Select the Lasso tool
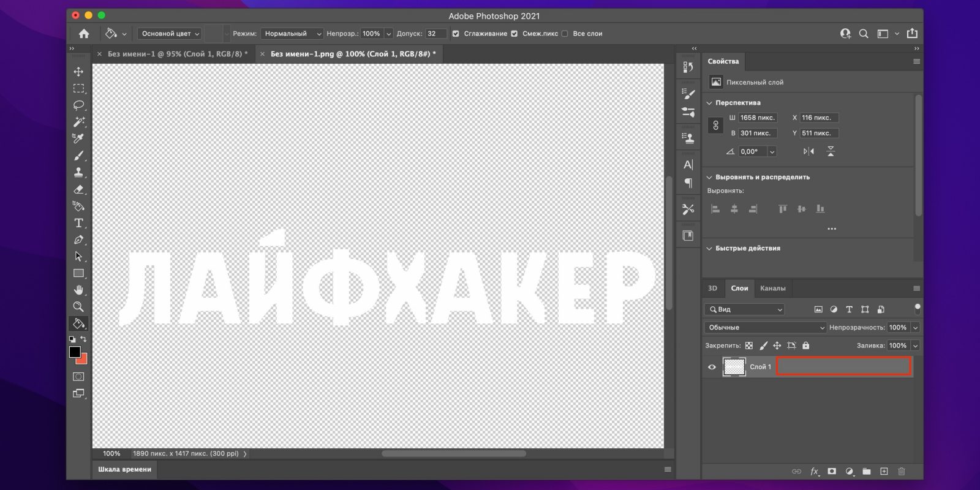The width and height of the screenshot is (980, 490). pyautogui.click(x=78, y=105)
